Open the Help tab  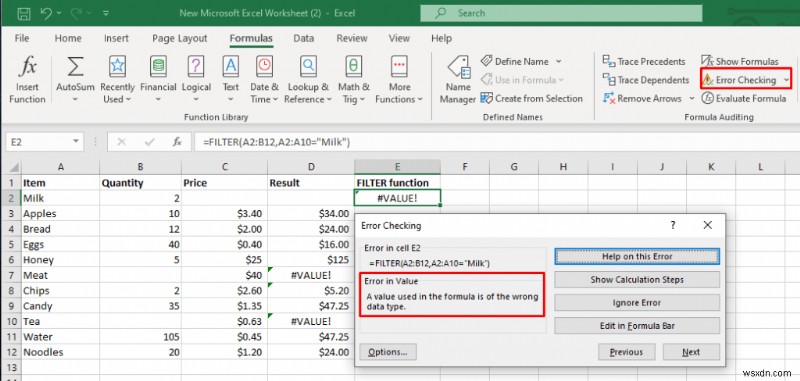click(x=441, y=38)
